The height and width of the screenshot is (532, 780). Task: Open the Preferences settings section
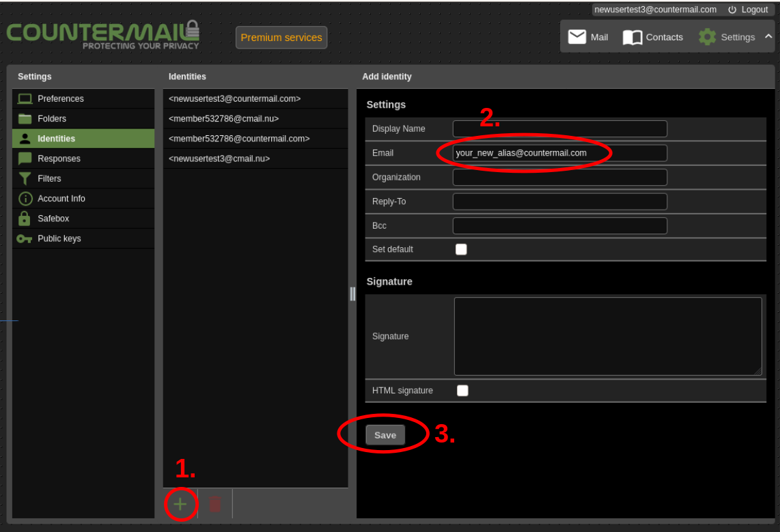pyautogui.click(x=83, y=98)
